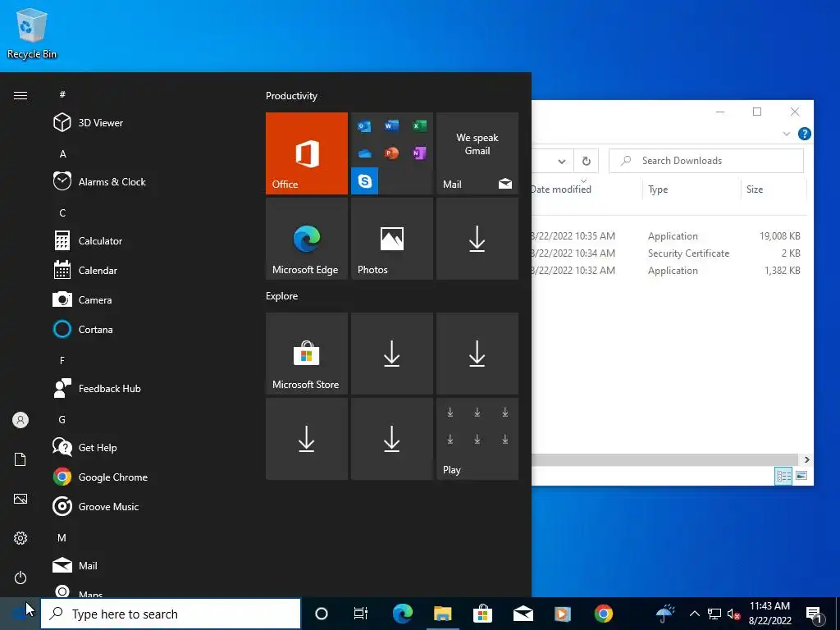The width and height of the screenshot is (840, 630).
Task: Switch Explorer to details view
Action: (x=783, y=476)
